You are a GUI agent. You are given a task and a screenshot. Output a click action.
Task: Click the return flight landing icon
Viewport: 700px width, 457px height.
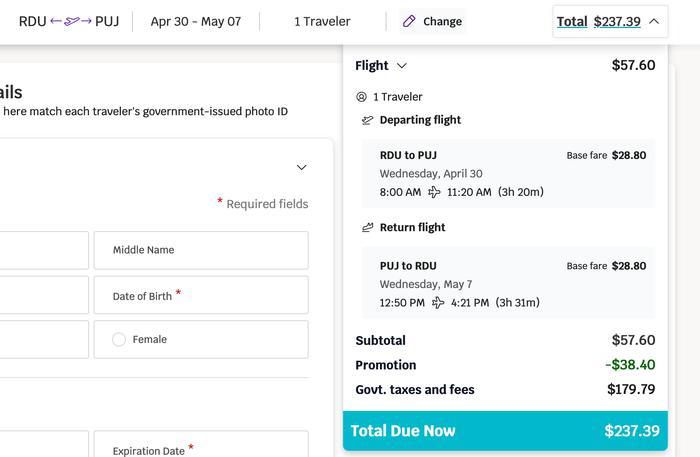coord(367,228)
